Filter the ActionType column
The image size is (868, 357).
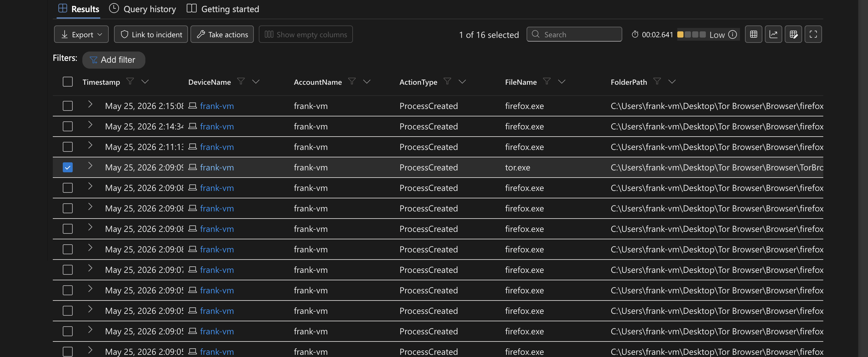pyautogui.click(x=447, y=81)
